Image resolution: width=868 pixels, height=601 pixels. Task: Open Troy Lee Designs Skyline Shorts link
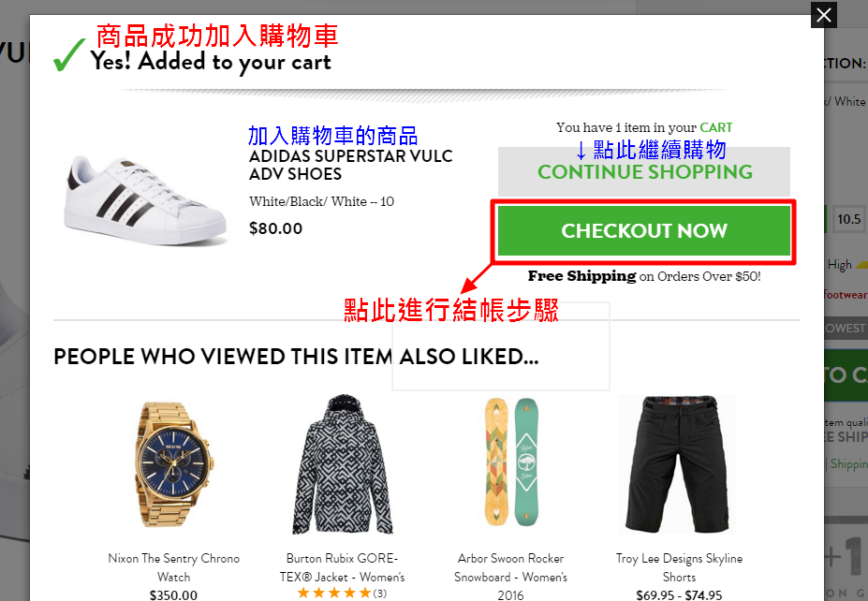click(679, 567)
